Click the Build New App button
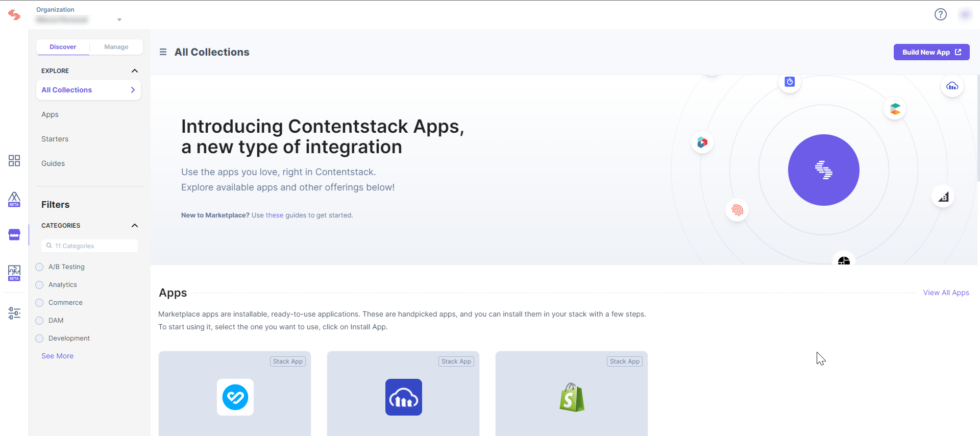 point(932,52)
